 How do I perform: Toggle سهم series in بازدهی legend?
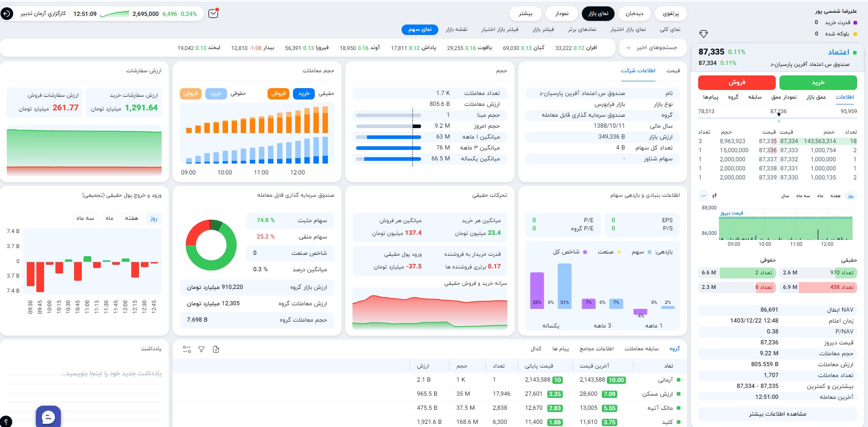[641, 252]
